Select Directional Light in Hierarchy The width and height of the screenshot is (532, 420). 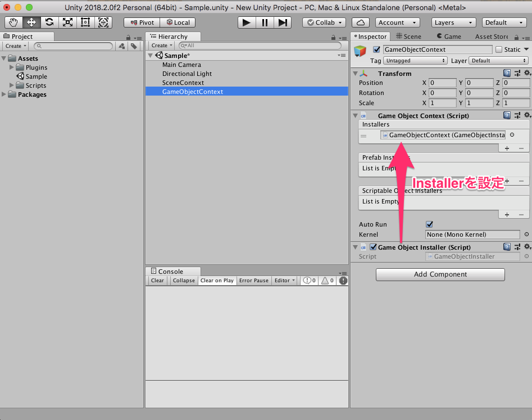pyautogui.click(x=187, y=74)
